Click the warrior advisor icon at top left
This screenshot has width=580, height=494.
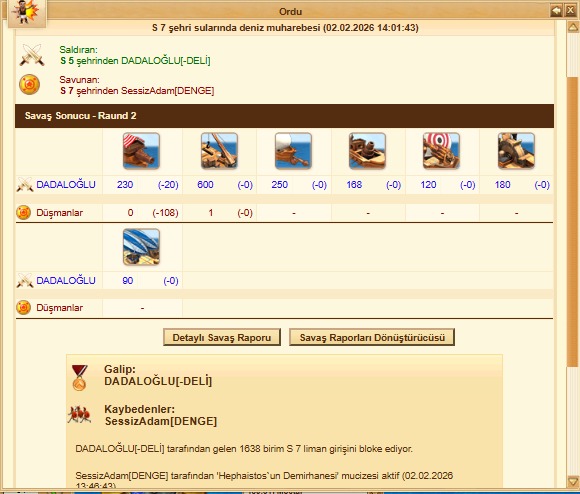click(26, 13)
